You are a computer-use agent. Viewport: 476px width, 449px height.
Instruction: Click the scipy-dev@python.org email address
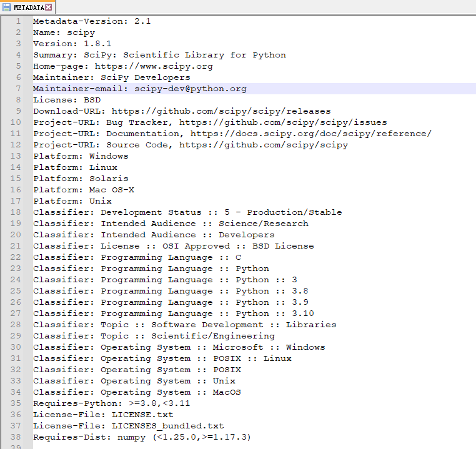coord(191,89)
